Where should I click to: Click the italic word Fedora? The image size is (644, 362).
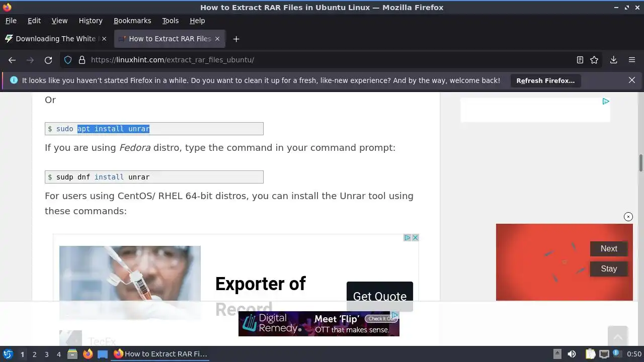(x=135, y=148)
